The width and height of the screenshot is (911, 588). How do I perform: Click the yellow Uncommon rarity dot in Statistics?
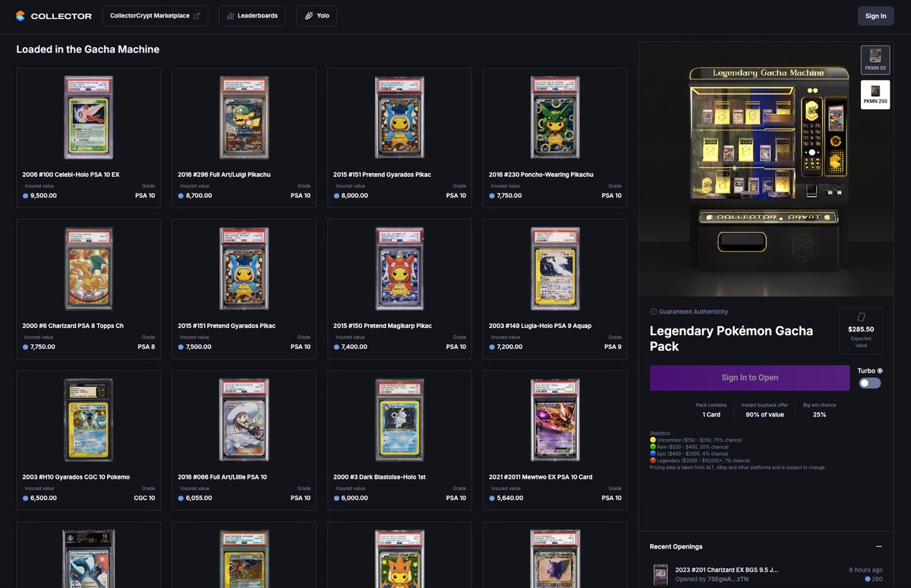[652, 439]
